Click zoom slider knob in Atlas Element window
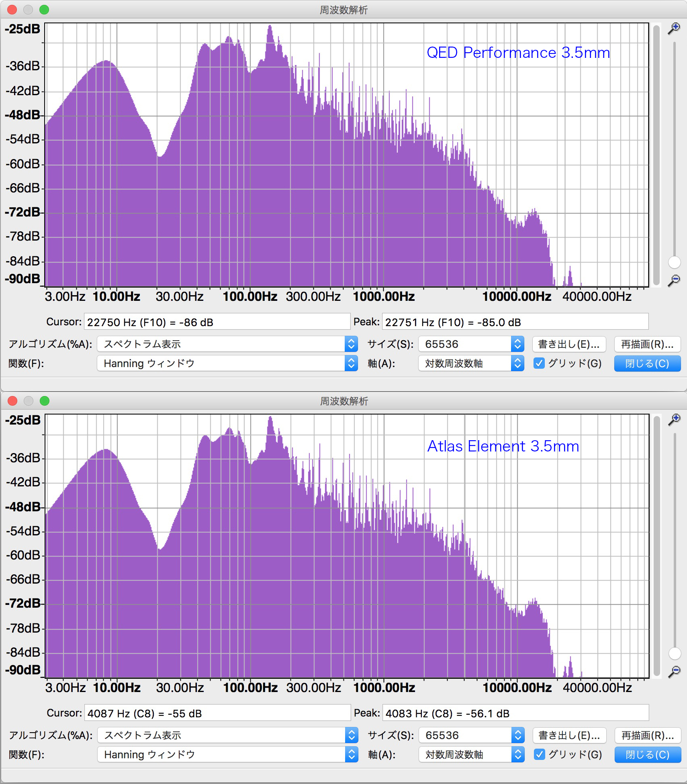Viewport: 687px width, 784px height. pos(675,653)
